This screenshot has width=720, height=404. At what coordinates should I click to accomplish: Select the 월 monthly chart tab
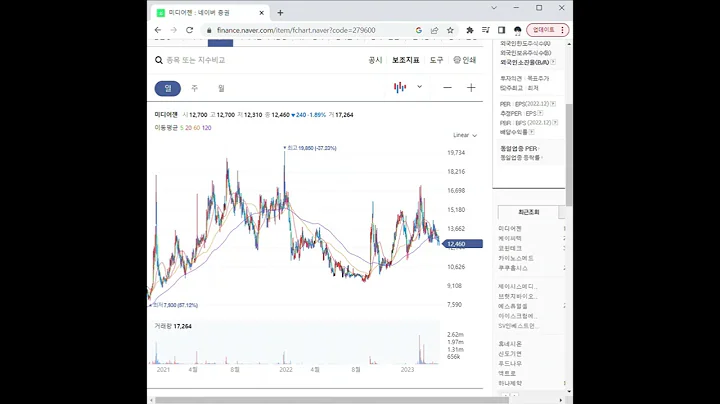221,88
